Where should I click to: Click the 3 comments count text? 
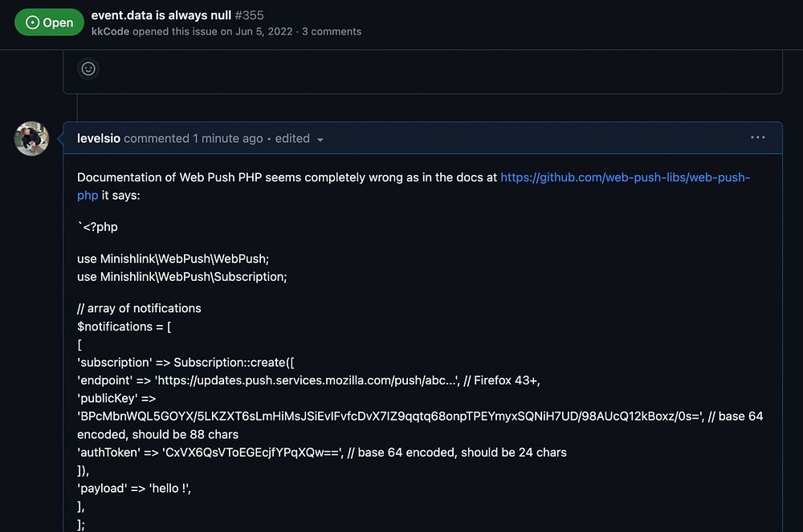[x=332, y=31]
